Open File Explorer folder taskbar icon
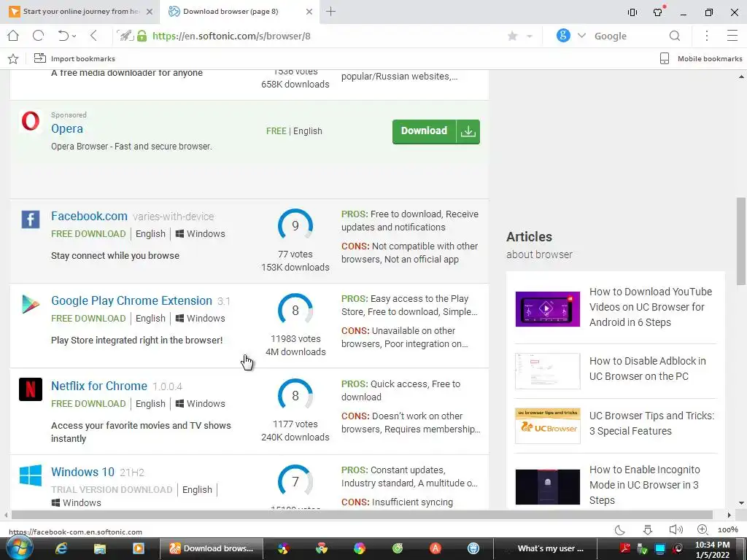The width and height of the screenshot is (747, 560). [99, 548]
